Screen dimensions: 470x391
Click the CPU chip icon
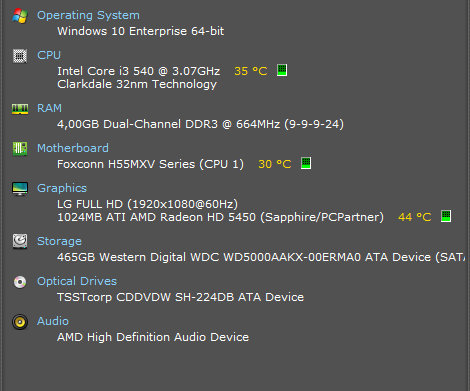coord(20,56)
